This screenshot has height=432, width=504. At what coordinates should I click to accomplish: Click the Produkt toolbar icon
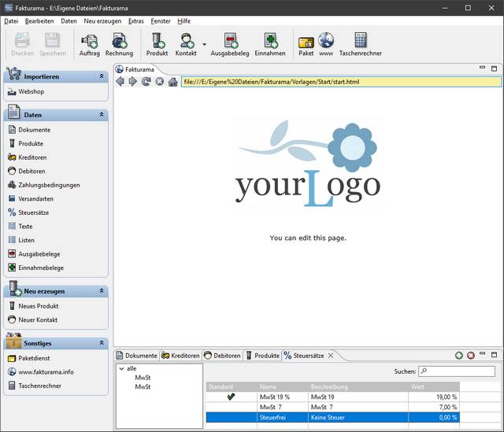[x=157, y=41]
